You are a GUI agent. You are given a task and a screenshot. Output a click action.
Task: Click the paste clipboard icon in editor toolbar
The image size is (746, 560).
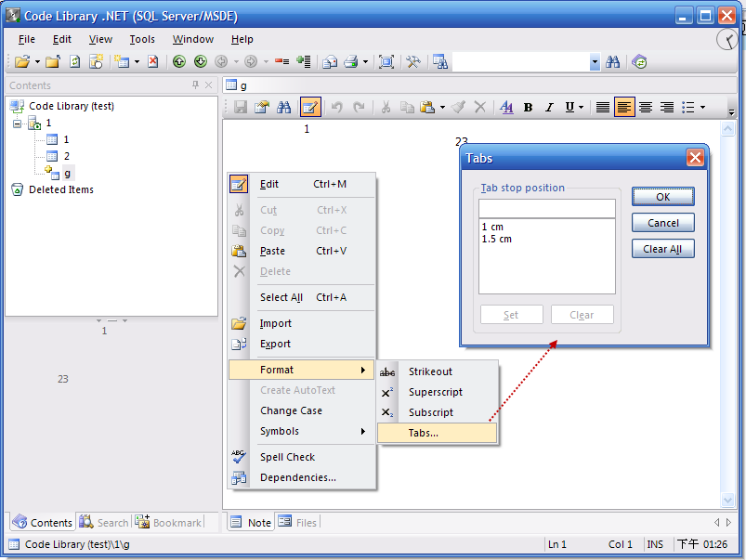pyautogui.click(x=427, y=107)
